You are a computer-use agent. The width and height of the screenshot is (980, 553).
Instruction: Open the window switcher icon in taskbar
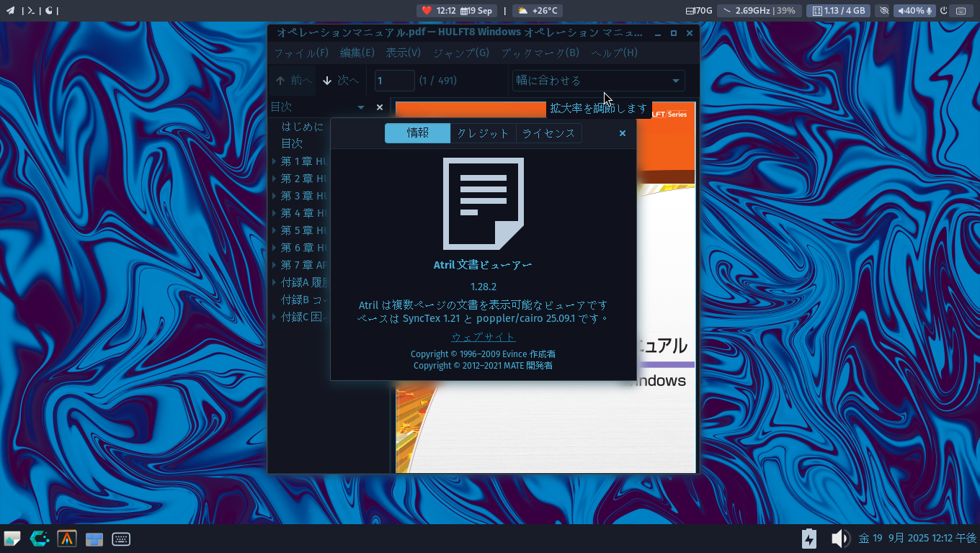[x=94, y=539]
